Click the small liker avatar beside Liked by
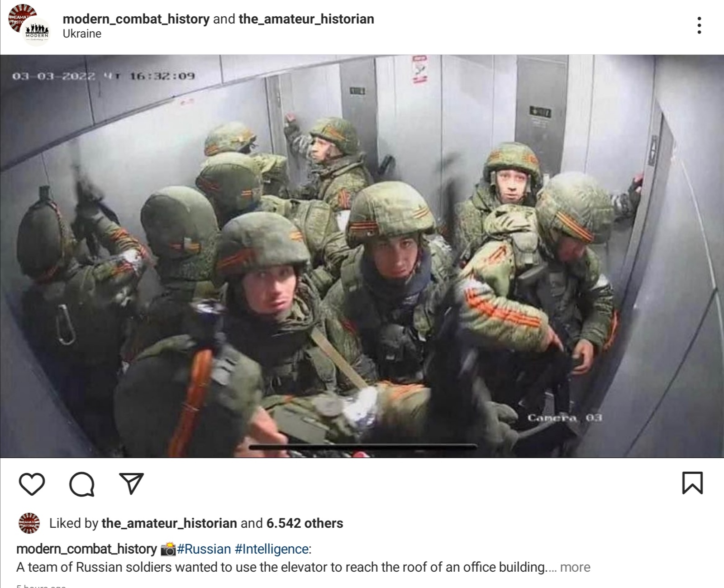Screen dimensions: 724x588 coord(29,524)
